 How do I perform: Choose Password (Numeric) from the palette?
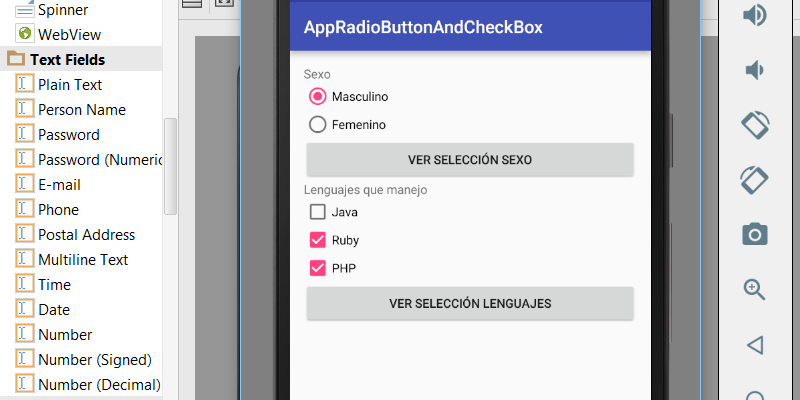pos(98,160)
